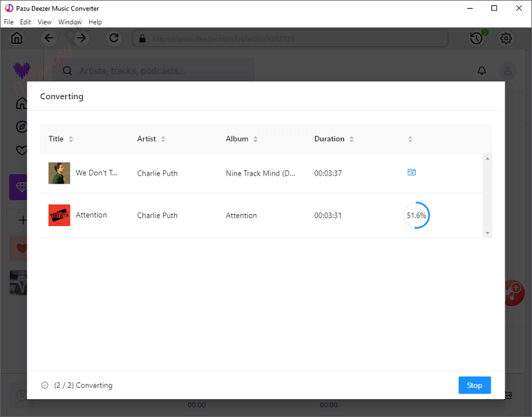The width and height of the screenshot is (532, 417).
Task: Click the search magnifier icon
Action: click(x=68, y=70)
